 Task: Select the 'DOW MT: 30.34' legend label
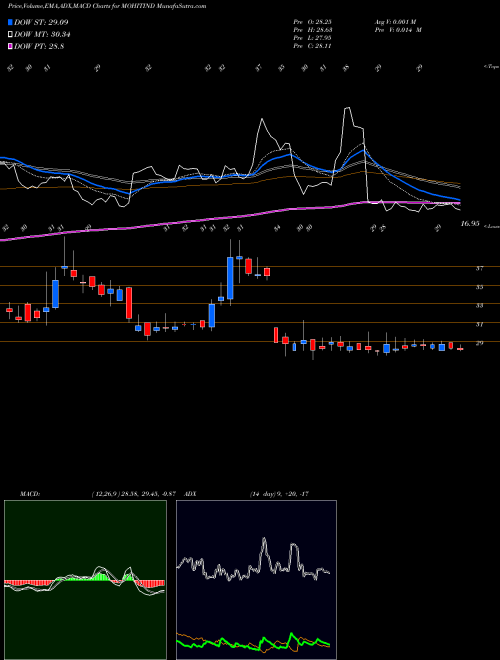[x=41, y=35]
